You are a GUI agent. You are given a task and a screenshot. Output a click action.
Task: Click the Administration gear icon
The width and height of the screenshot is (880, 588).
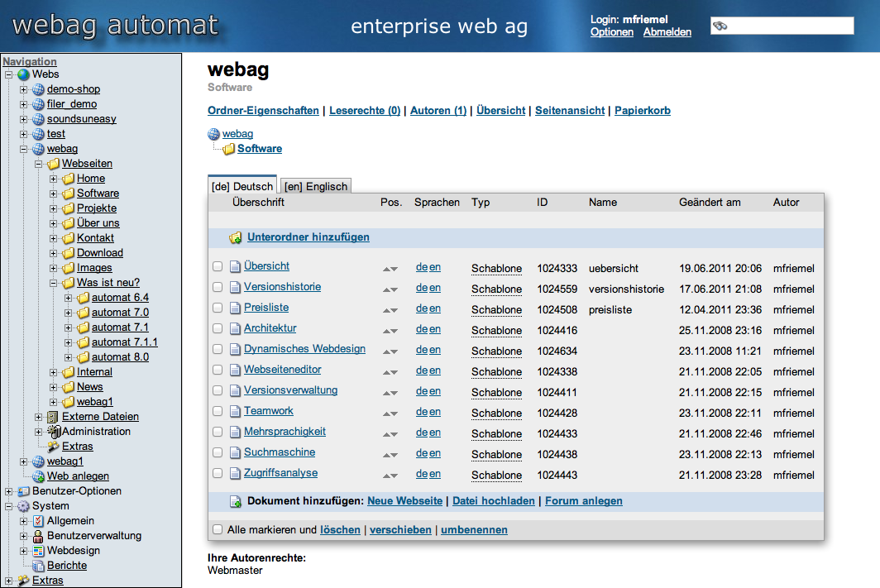coord(54,432)
